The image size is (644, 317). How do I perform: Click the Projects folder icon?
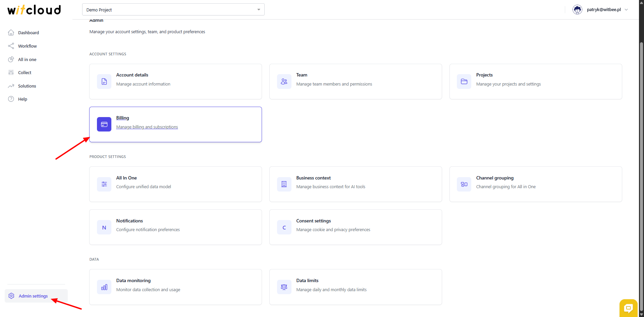click(x=464, y=82)
